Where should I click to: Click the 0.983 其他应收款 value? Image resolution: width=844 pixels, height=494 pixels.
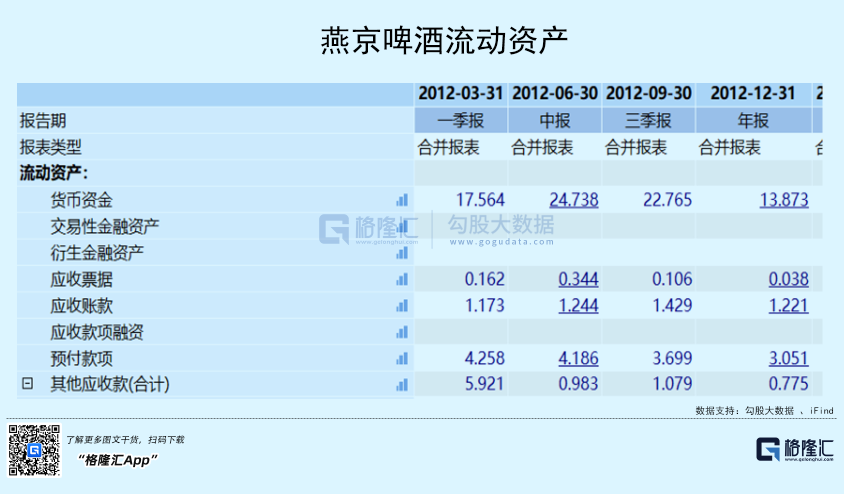coord(578,384)
